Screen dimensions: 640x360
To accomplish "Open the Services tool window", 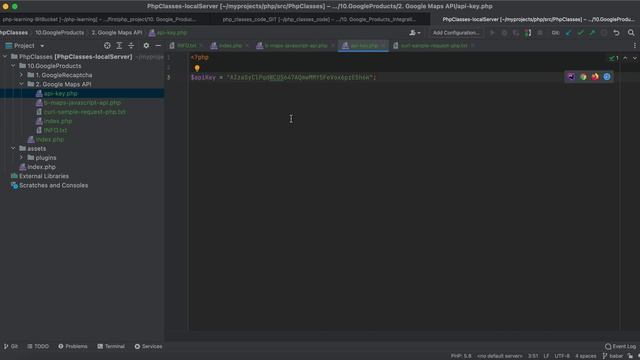I will pyautogui.click(x=149, y=347).
